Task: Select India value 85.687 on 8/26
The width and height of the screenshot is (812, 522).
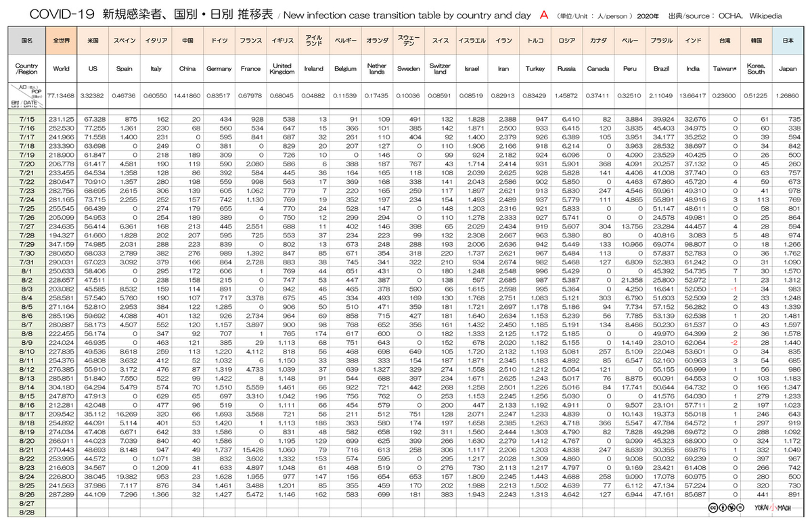Action: coord(695,494)
